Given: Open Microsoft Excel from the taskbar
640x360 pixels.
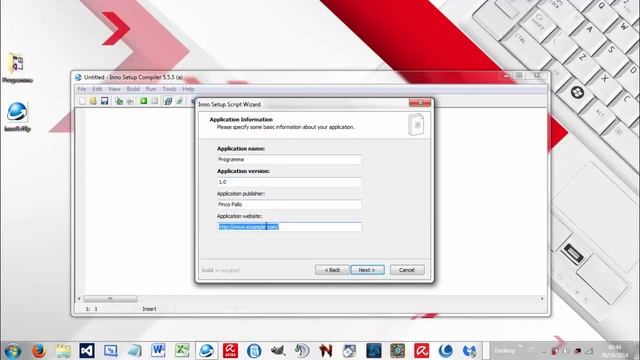Looking at the screenshot, I should click(x=182, y=351).
